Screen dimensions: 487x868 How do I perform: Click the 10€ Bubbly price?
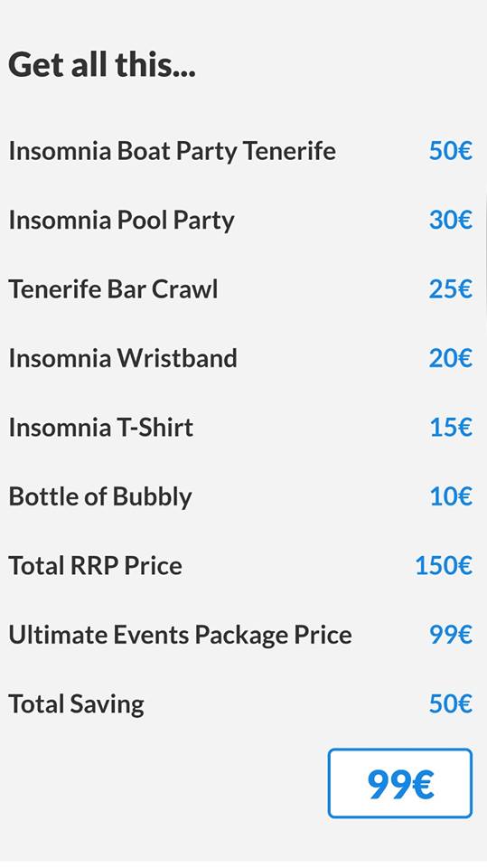(x=451, y=496)
